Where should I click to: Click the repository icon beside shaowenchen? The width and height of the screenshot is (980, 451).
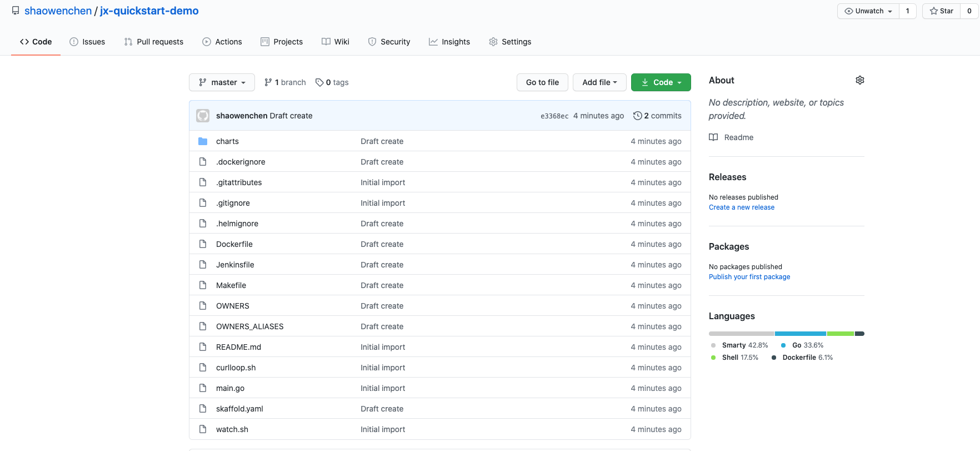[16, 11]
